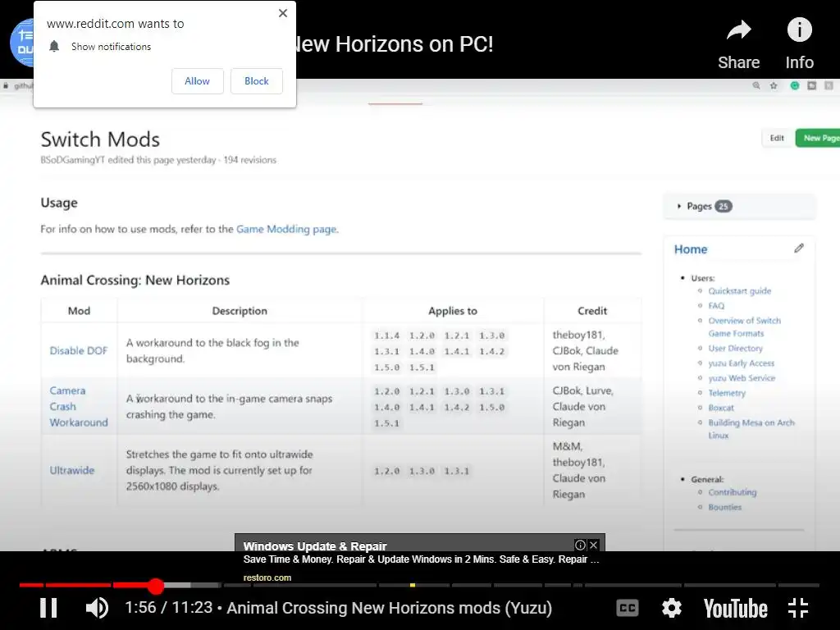Allow notifications from www.reddit.com
This screenshot has width=840, height=630.
click(x=197, y=81)
